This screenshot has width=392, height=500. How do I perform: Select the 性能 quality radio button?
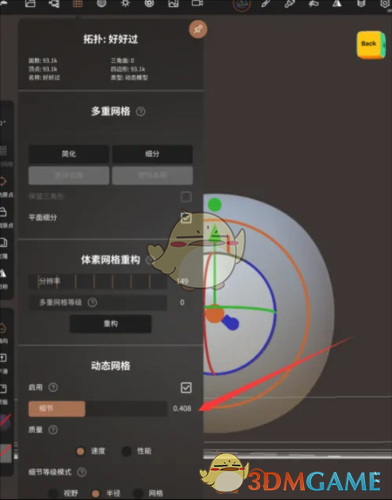[x=126, y=451]
